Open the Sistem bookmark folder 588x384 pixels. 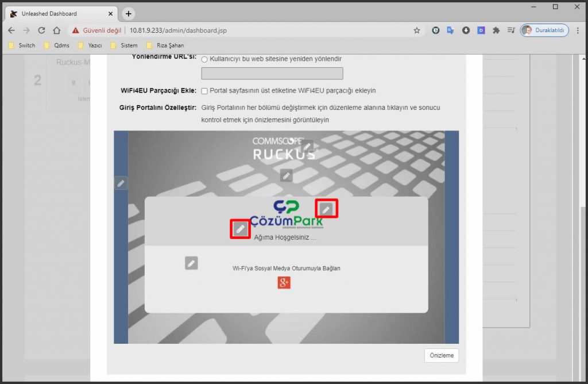(x=124, y=45)
